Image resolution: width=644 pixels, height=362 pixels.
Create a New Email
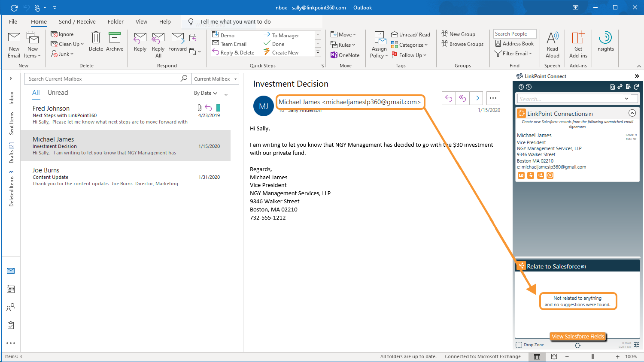pyautogui.click(x=14, y=45)
